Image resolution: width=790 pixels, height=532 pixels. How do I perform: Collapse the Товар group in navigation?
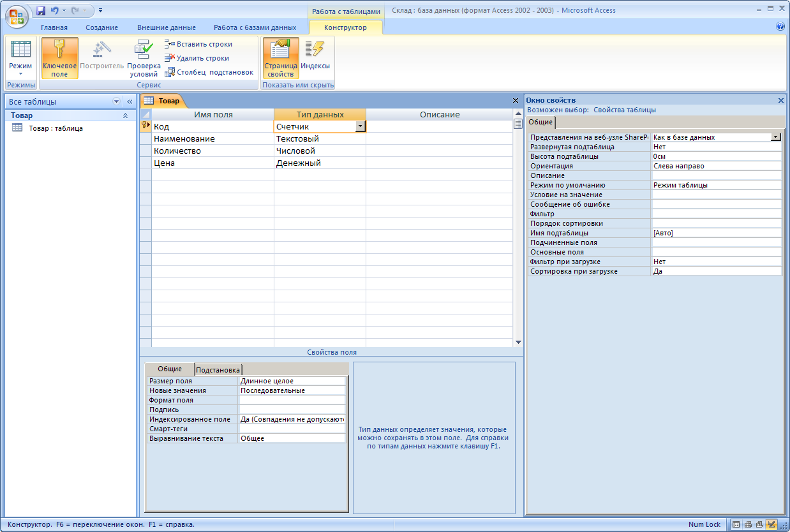click(125, 116)
